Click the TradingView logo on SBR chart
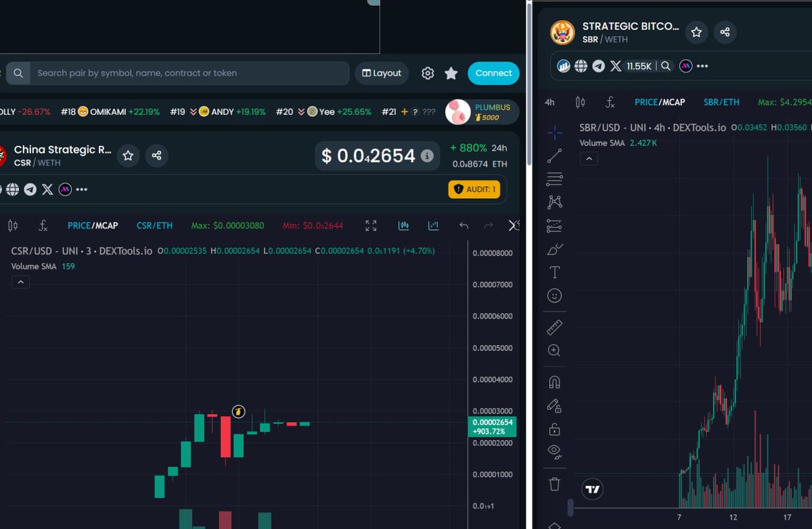 click(592, 489)
